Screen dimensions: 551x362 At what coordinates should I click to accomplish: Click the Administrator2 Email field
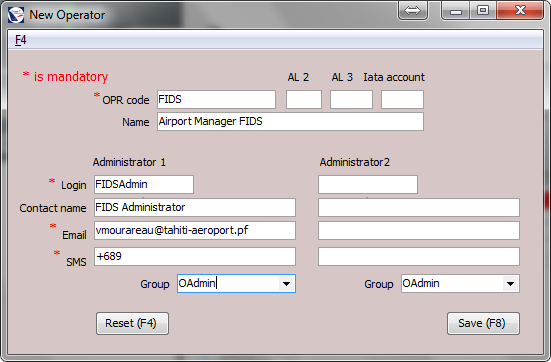(x=419, y=231)
